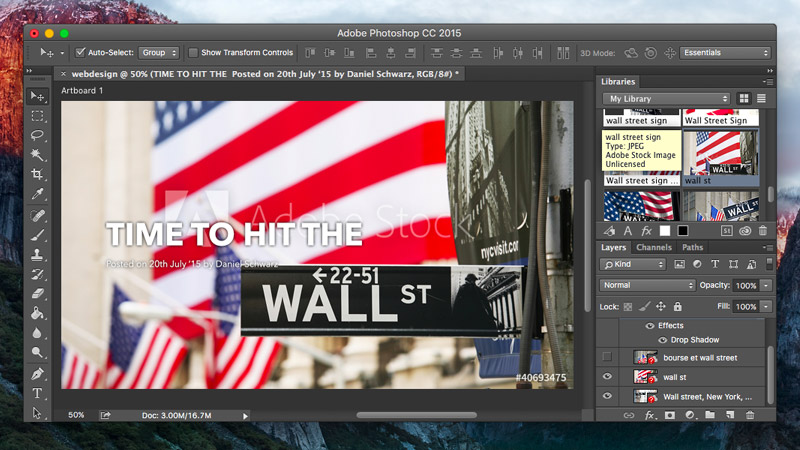Select the Brush tool
This screenshot has width=800, height=450.
[x=37, y=235]
